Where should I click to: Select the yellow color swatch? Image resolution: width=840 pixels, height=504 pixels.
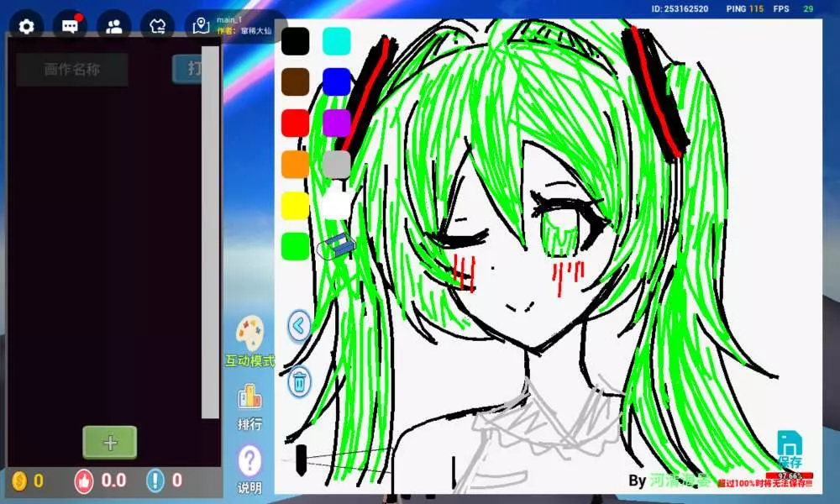point(295,206)
